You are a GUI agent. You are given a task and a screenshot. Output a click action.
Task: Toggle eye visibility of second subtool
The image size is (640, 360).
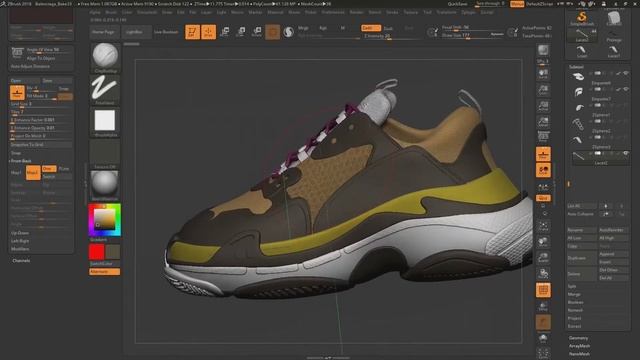point(626,89)
